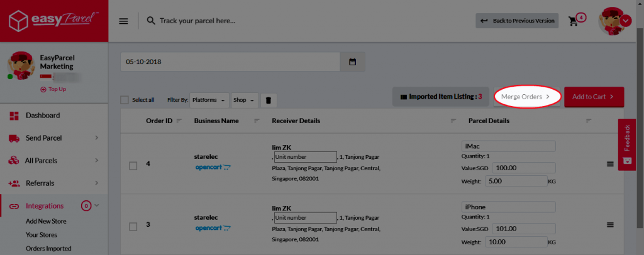The width and height of the screenshot is (644, 255).
Task: Click the search magnifier icon
Action: click(x=151, y=21)
